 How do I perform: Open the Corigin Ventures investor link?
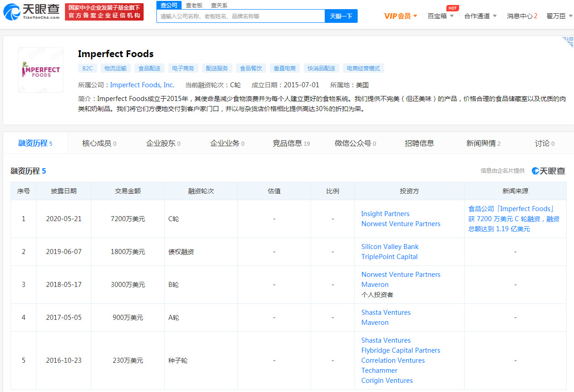(387, 381)
